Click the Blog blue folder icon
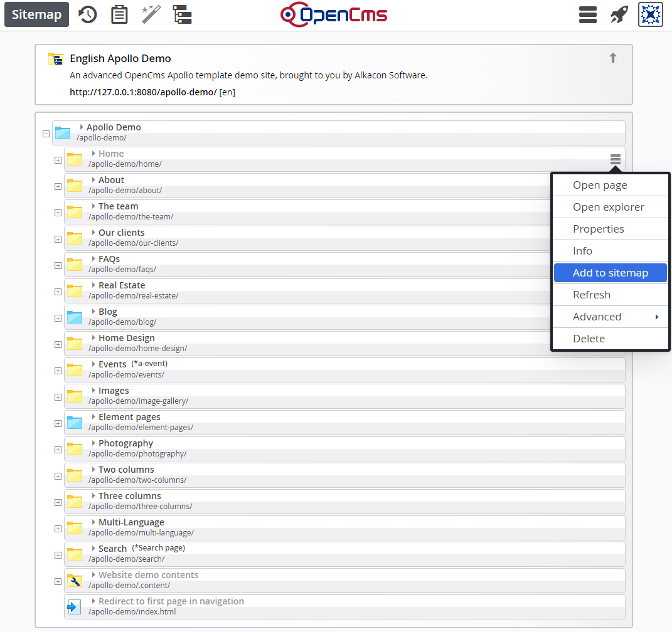Screen dimensions: 672x632 click(x=75, y=317)
